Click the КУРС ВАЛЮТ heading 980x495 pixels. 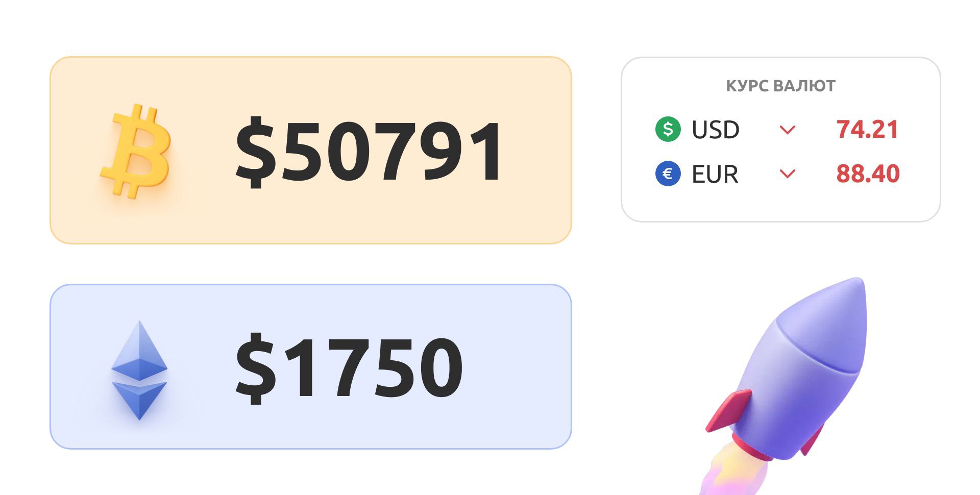(780, 86)
